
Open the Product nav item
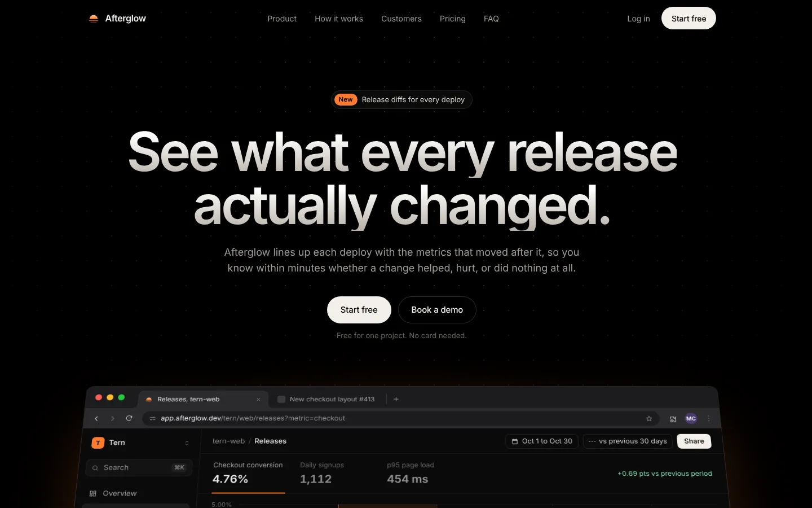282,19
